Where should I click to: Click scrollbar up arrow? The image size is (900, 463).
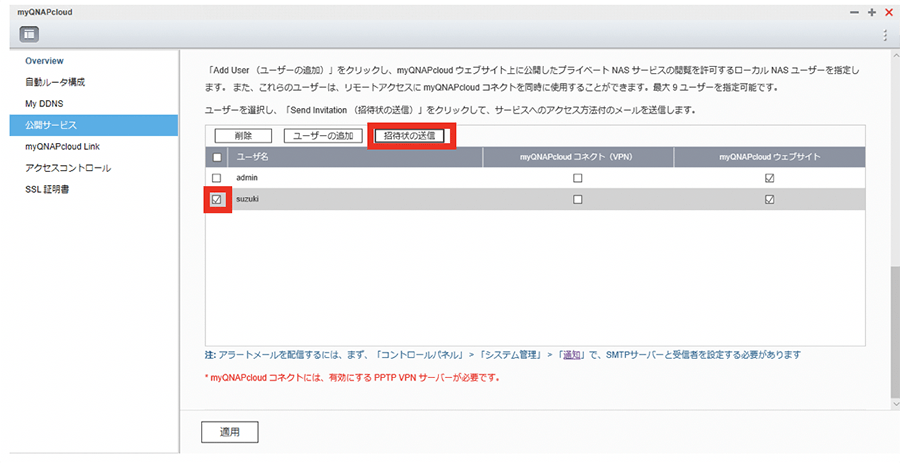(x=895, y=56)
